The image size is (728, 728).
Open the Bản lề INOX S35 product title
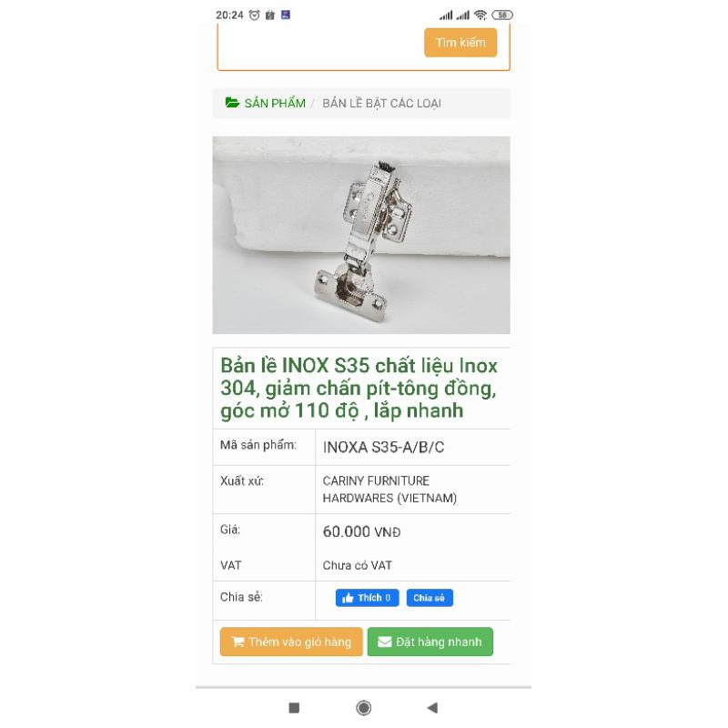point(359,389)
